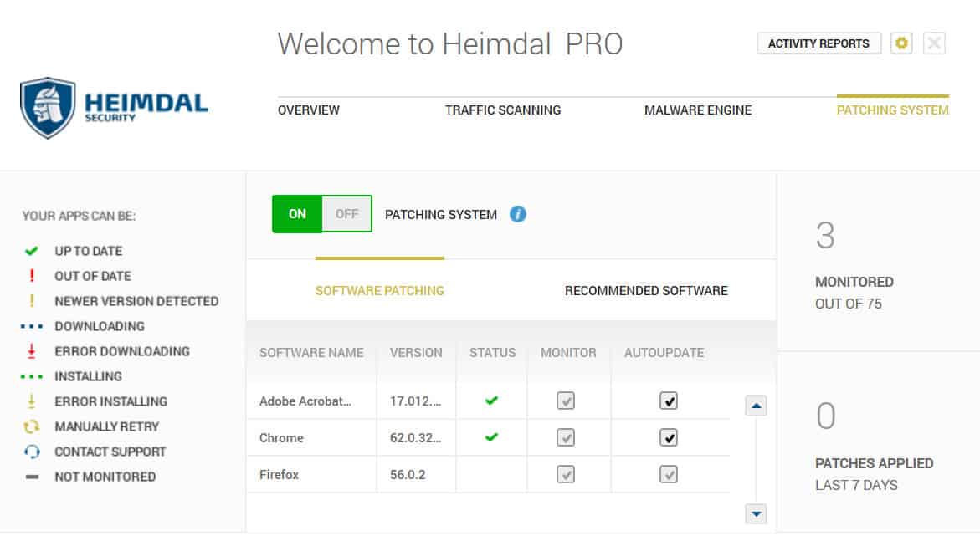Image resolution: width=980 pixels, height=541 pixels.
Task: Click the green Installing dots icon
Action: 32,376
